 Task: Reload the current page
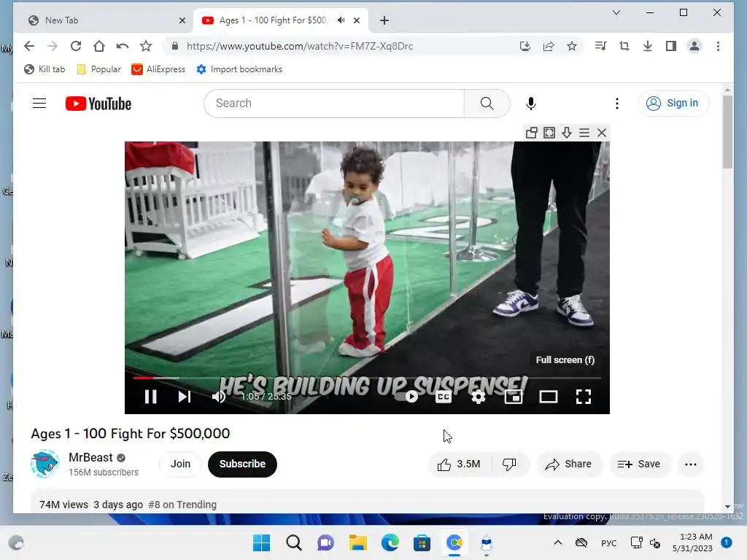pyautogui.click(x=76, y=46)
